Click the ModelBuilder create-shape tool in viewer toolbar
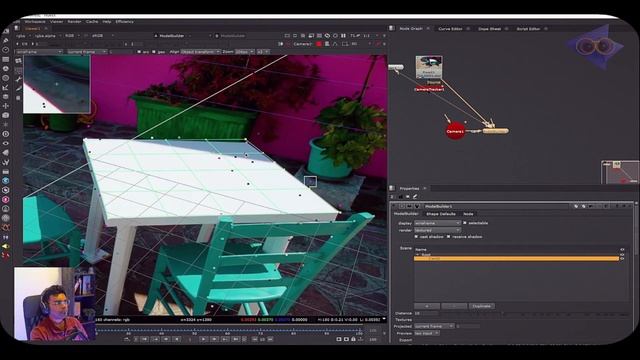This screenshot has width=640, height=360. click(x=18, y=60)
